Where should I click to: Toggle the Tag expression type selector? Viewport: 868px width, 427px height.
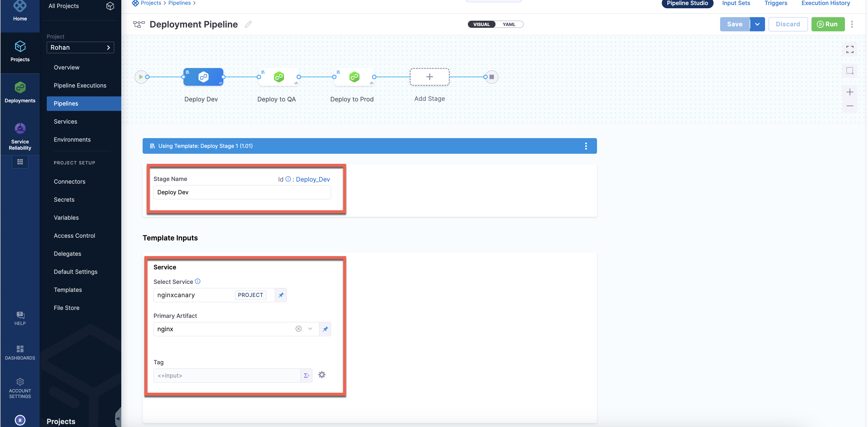(x=306, y=376)
